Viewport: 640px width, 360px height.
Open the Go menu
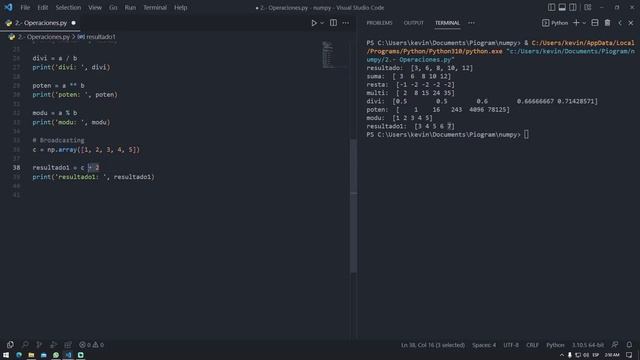click(113, 7)
